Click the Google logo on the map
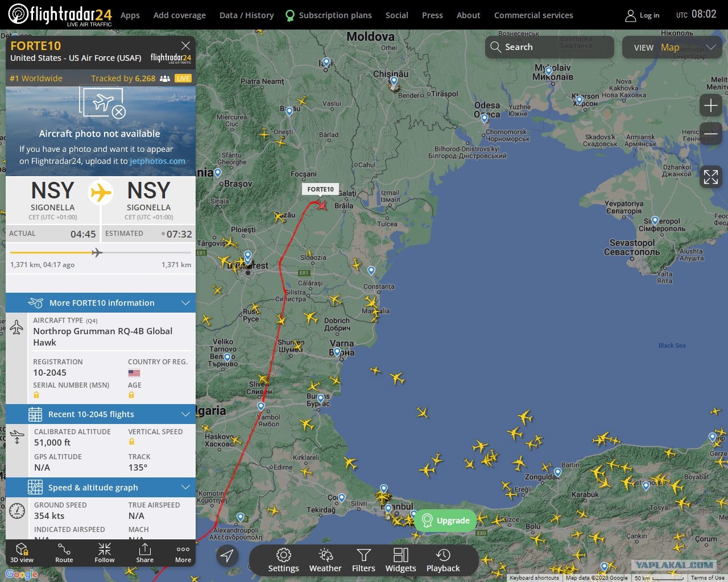This screenshot has width=728, height=582. [x=22, y=574]
